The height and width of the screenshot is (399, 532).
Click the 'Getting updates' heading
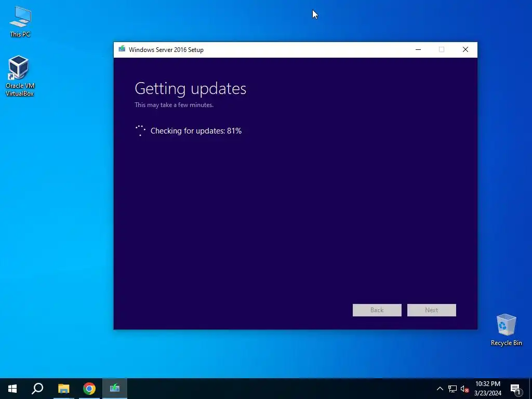(190, 88)
